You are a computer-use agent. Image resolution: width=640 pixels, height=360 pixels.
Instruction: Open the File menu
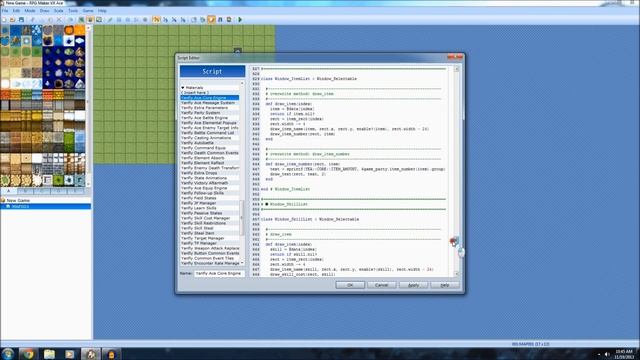tap(5, 11)
